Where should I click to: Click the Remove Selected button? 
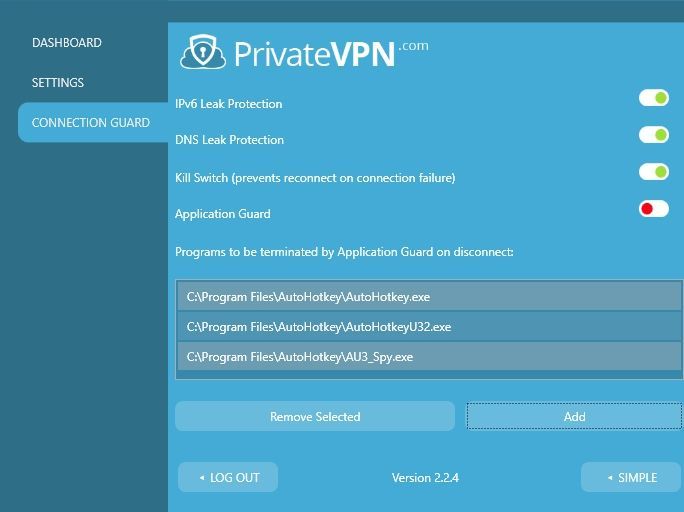[x=315, y=416]
